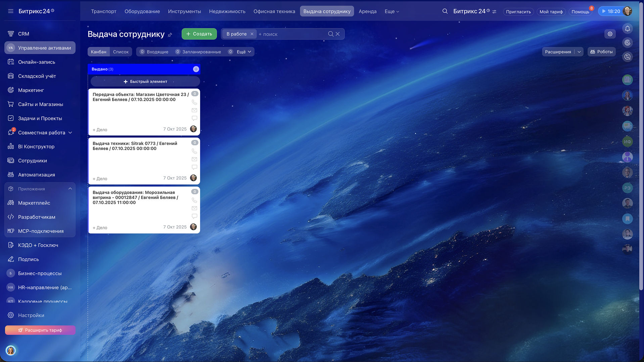The height and width of the screenshot is (362, 644).
Task: Remove the В работе filter chip
Action: (x=252, y=34)
